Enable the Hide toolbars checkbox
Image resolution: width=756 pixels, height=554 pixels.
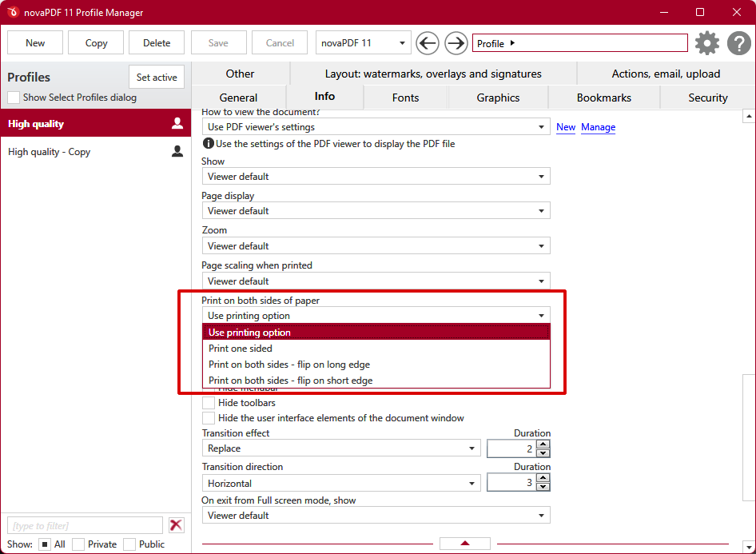point(209,403)
